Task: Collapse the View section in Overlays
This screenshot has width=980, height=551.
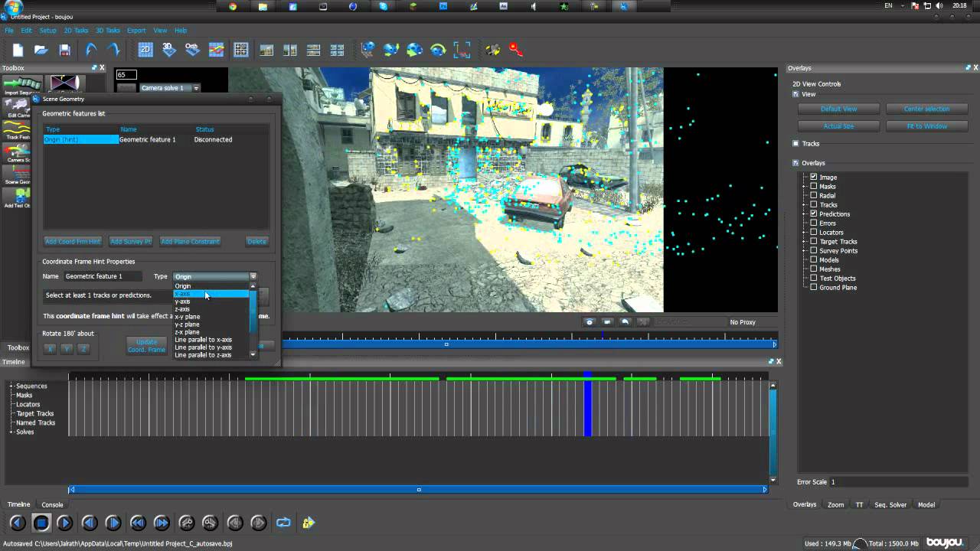Action: click(x=795, y=94)
